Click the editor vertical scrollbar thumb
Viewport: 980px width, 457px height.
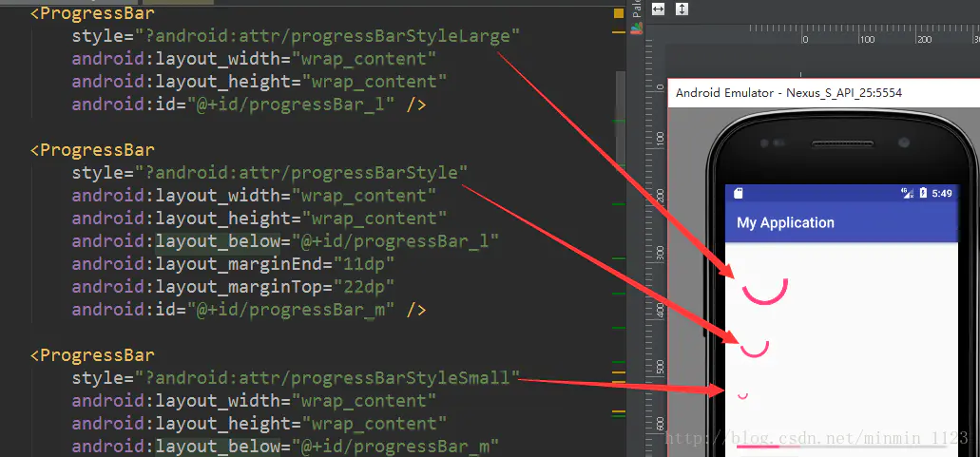(x=621, y=119)
